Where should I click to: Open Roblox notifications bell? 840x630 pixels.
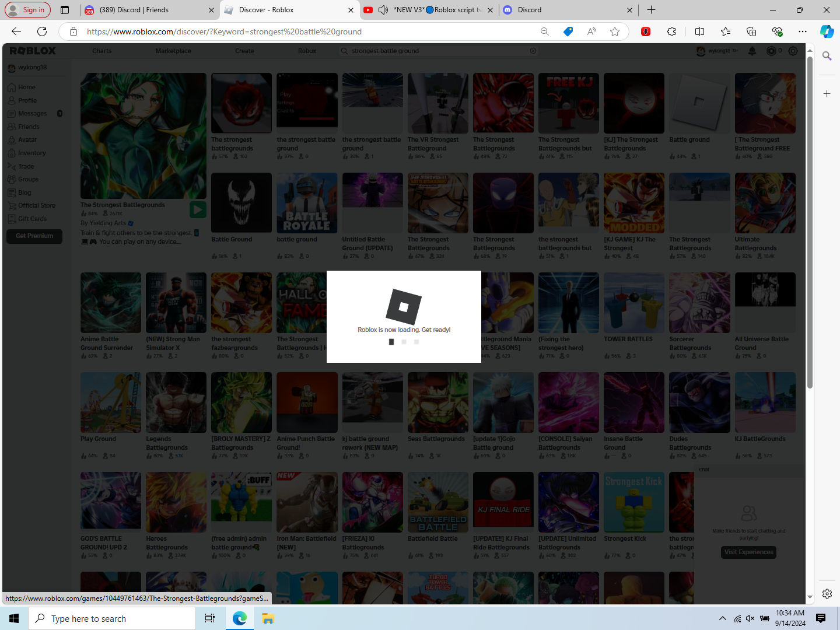pos(752,51)
